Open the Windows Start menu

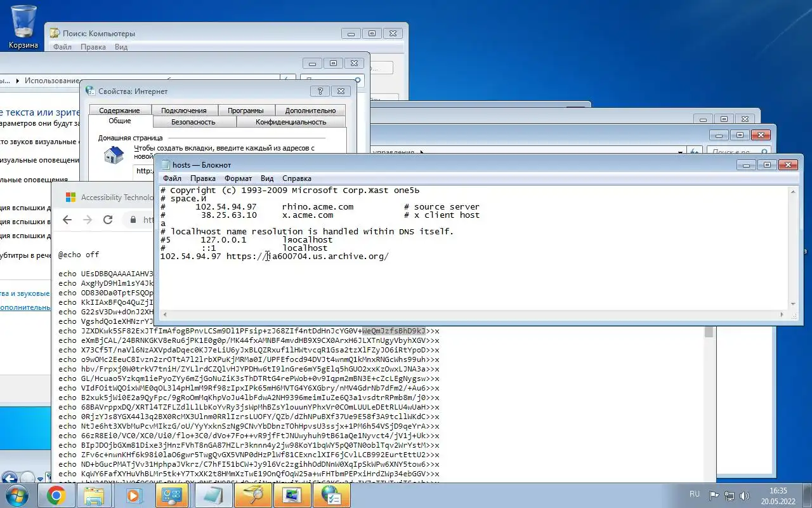[16, 495]
